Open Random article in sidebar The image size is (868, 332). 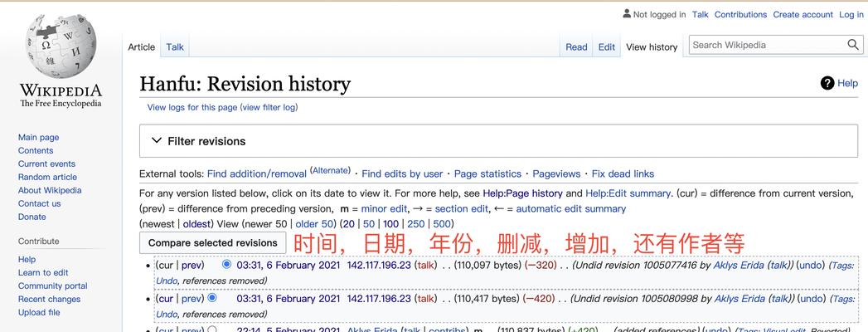[x=47, y=177]
